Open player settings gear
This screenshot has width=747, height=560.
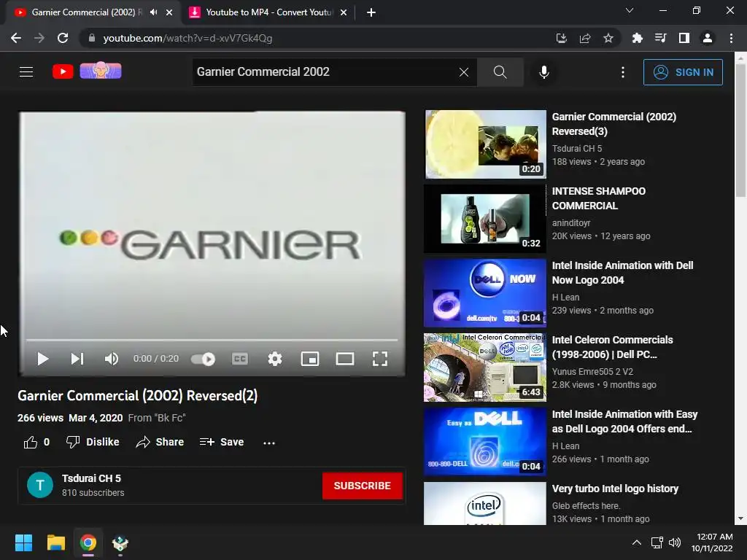click(275, 359)
